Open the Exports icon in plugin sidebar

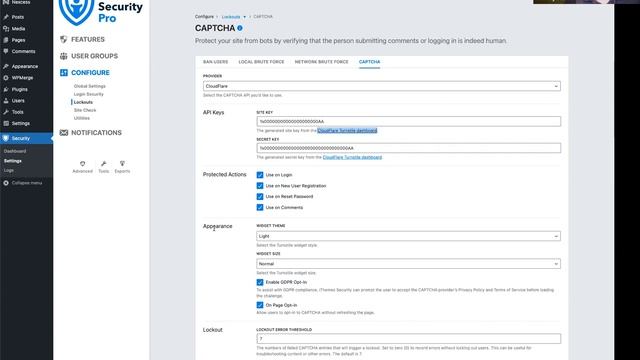(122, 164)
